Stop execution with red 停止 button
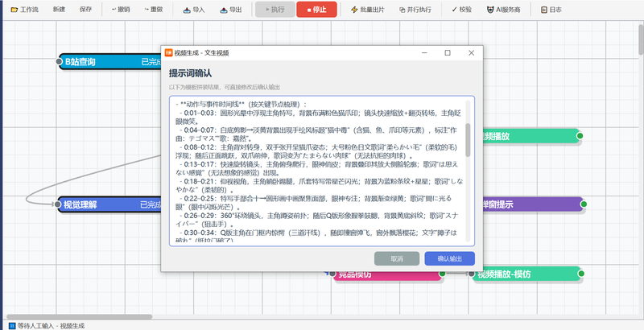 pos(316,10)
